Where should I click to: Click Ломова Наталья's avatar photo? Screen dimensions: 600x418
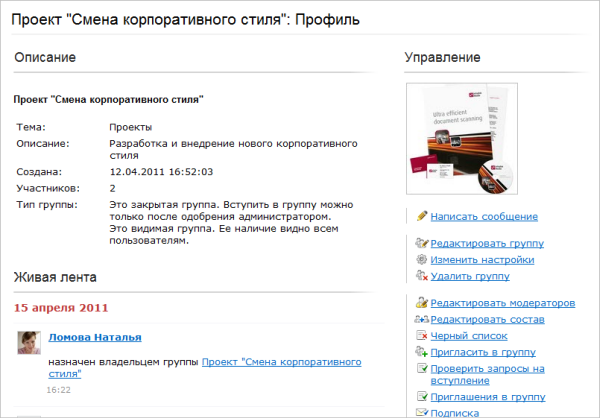pyautogui.click(x=29, y=342)
